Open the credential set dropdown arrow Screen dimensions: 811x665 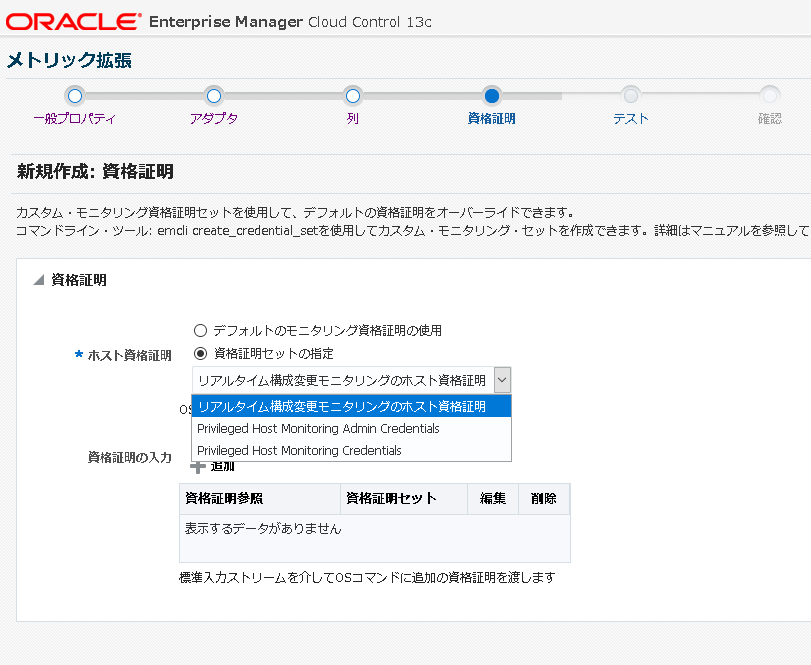click(x=502, y=381)
